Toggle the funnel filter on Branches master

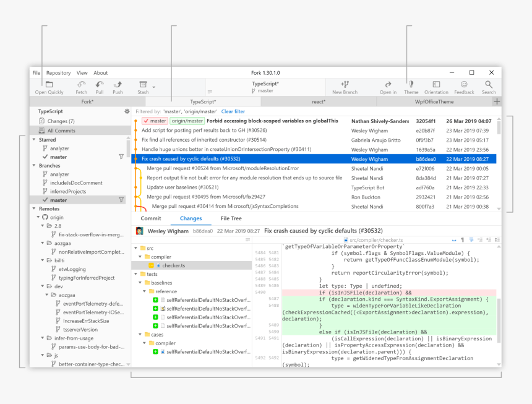point(121,200)
